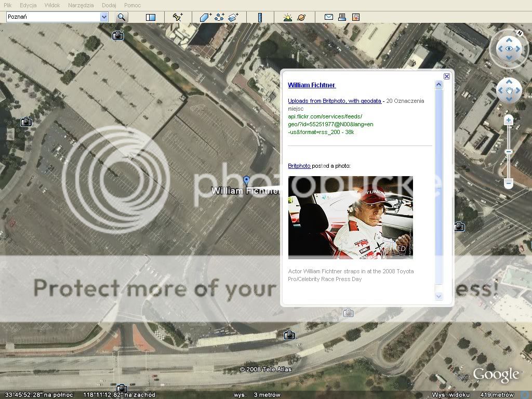Viewport: 532px width, 399px height.
Task: Add an image overlay from toolbar
Action: [233, 17]
